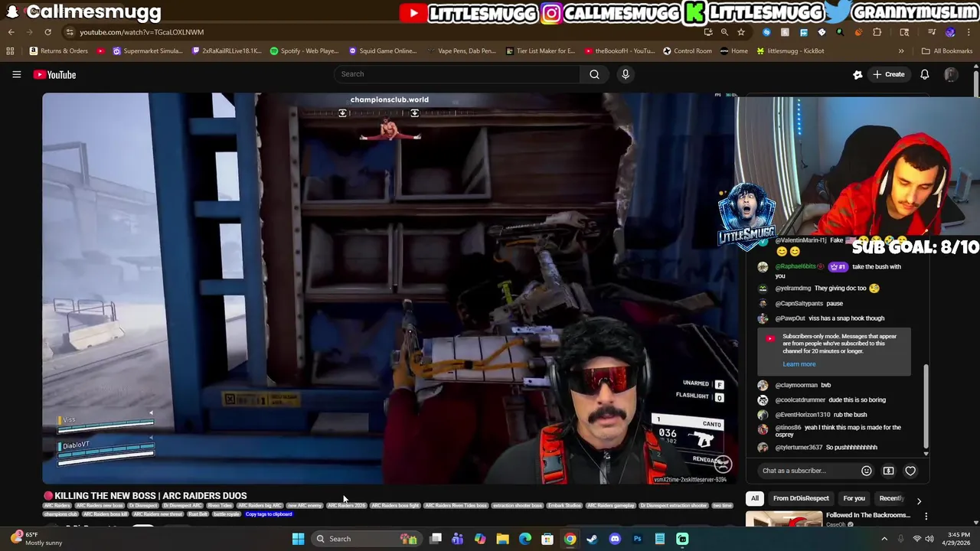
Task: Click the 'ARC Raiders 2026' tag
Action: click(347, 506)
